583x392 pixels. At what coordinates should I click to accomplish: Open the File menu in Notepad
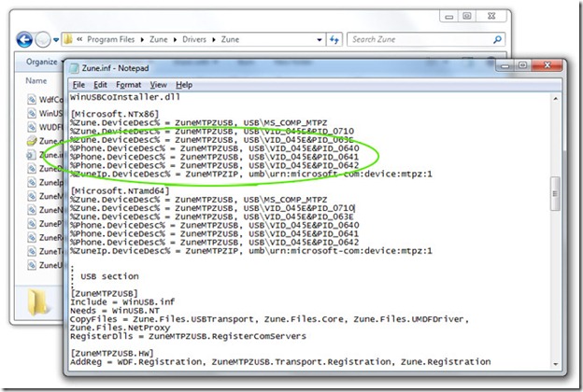tap(78, 85)
